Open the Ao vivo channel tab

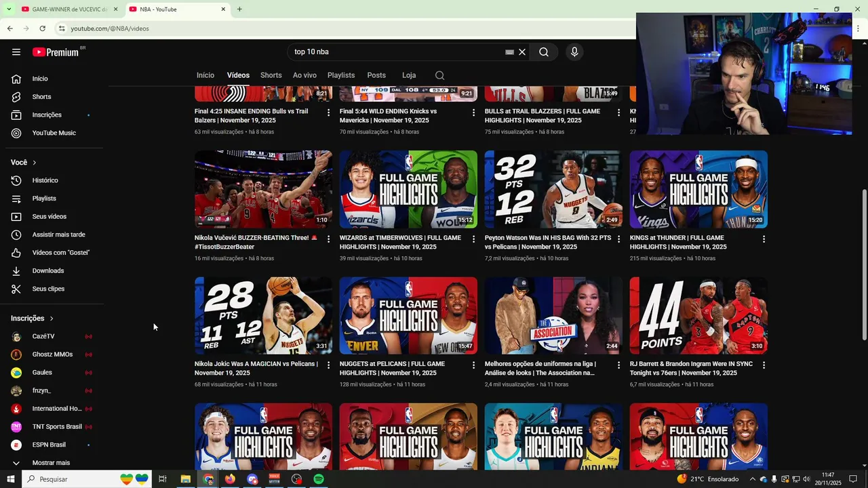click(x=304, y=75)
